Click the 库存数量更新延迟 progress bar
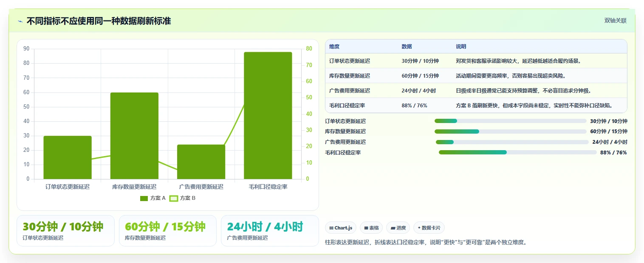644x263 pixels. [x=511, y=131]
